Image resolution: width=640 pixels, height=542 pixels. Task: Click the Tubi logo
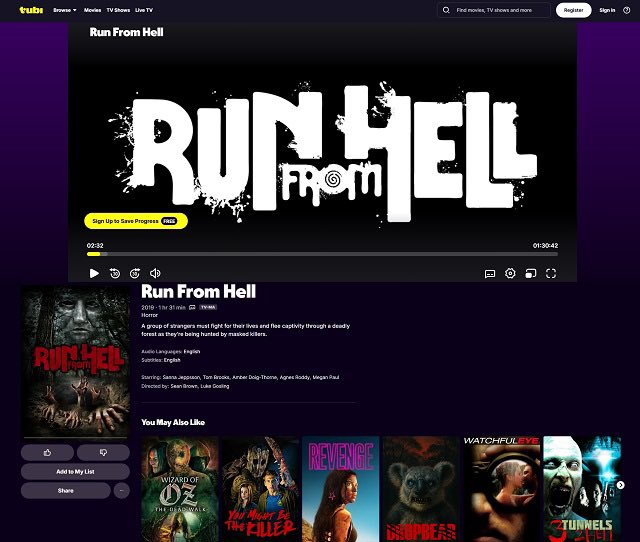pyautogui.click(x=31, y=10)
